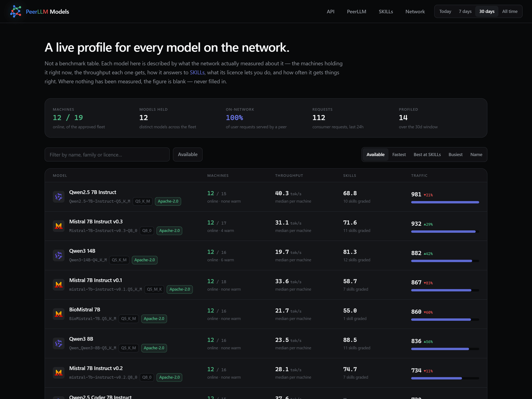The height and width of the screenshot is (399, 532).
Task: Click the Qwen3 8B model icon
Action: [x=59, y=343]
